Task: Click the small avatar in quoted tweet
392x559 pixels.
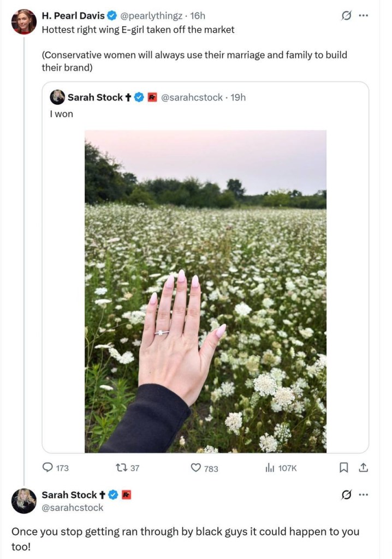Action: click(57, 97)
